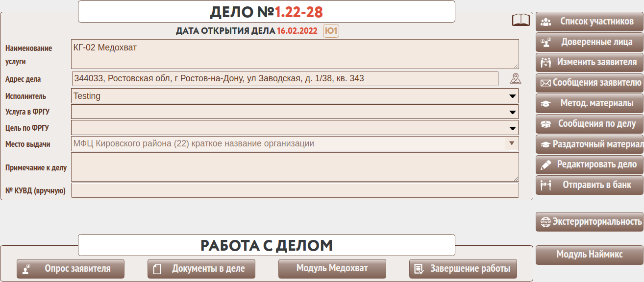Open Сообщения заявителю messages
Image resolution: width=644 pixels, height=282 pixels.
click(x=590, y=83)
